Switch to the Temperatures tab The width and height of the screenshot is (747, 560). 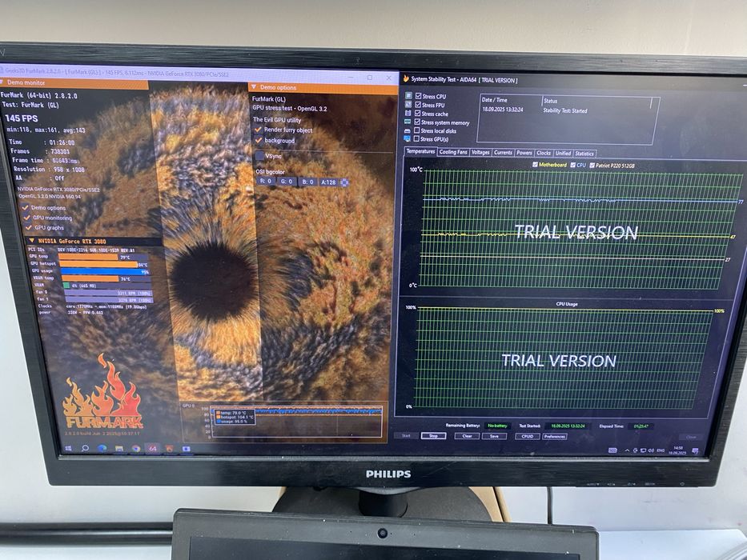[420, 151]
